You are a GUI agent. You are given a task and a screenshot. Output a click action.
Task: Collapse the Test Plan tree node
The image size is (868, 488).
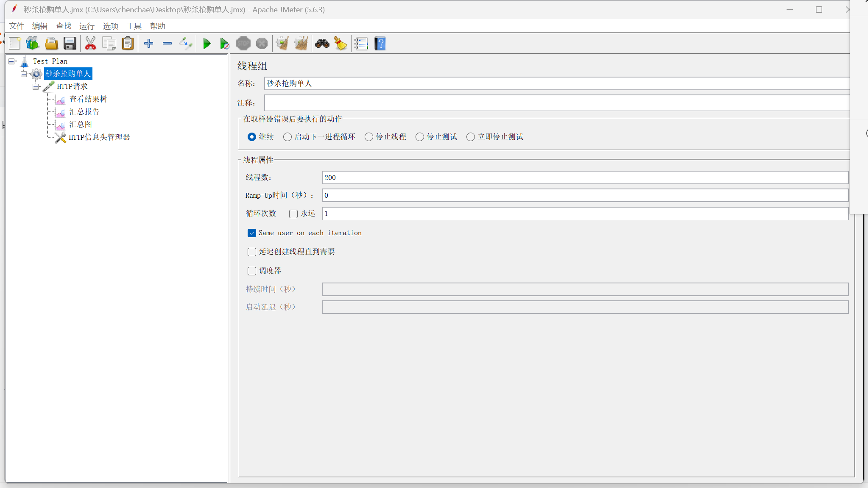(x=11, y=61)
